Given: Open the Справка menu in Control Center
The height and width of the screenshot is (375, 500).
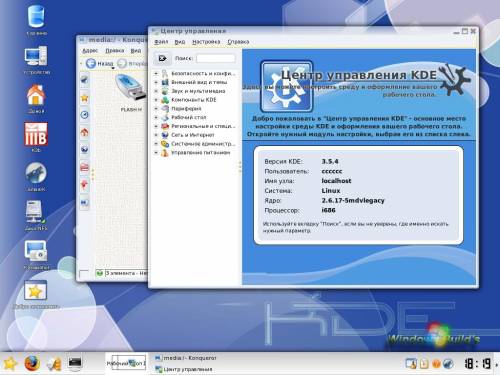Looking at the screenshot, I should tap(238, 42).
